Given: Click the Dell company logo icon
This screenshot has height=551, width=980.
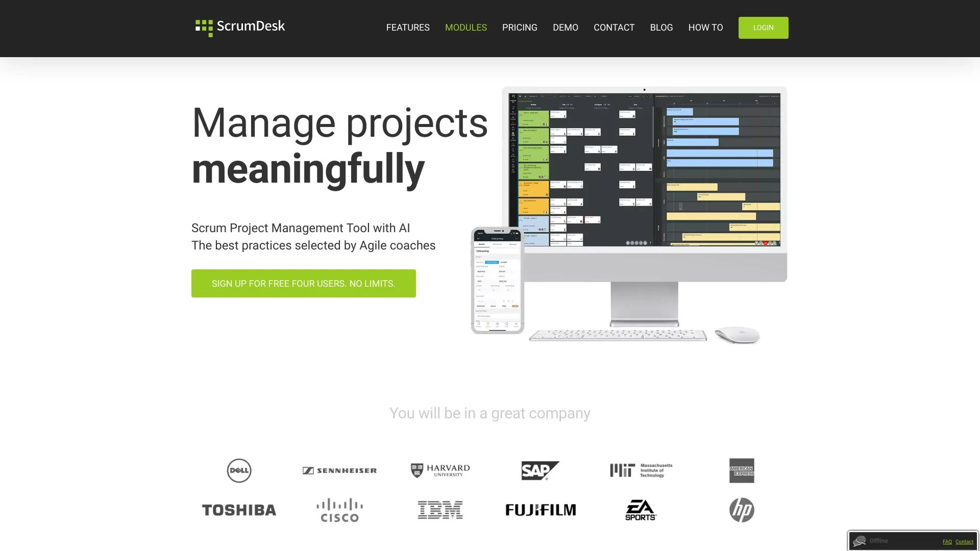Looking at the screenshot, I should [x=238, y=470].
